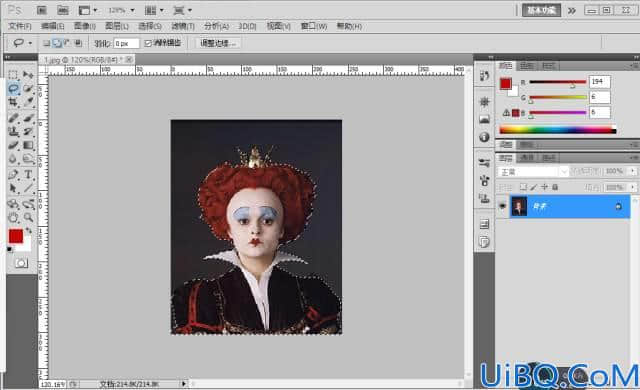
Task: Select the Line shape tool
Action: click(x=28, y=188)
